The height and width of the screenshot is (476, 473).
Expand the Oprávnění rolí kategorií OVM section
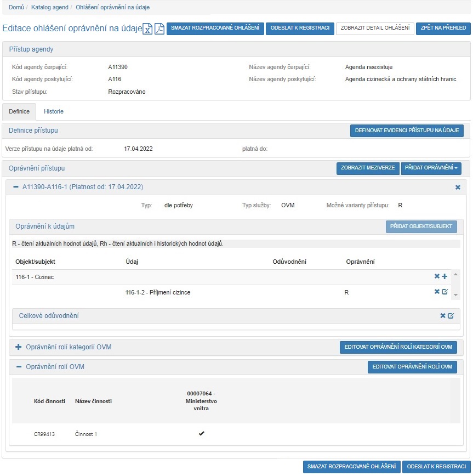[18, 347]
